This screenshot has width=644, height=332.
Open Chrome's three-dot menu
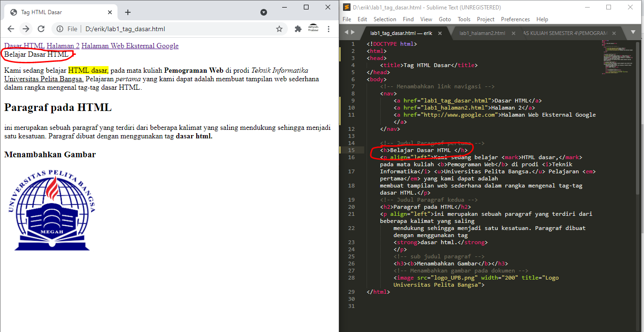(329, 28)
